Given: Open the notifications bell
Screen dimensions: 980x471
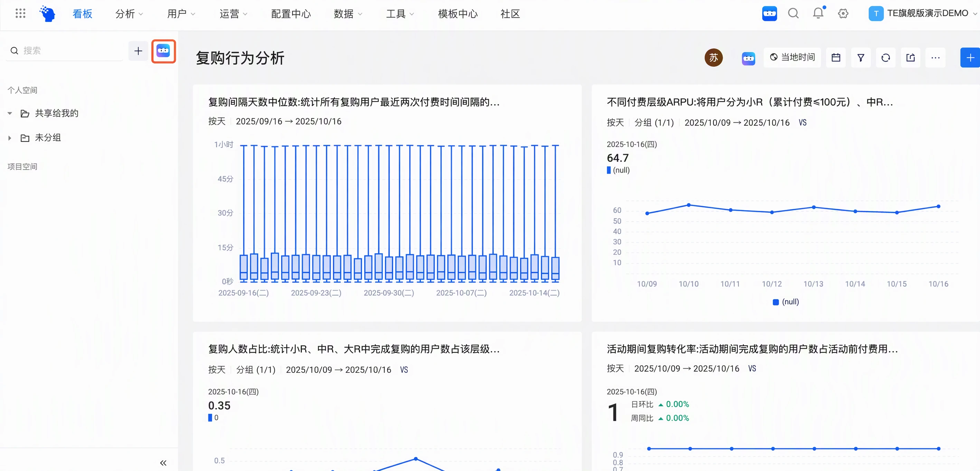Looking at the screenshot, I should coord(818,13).
